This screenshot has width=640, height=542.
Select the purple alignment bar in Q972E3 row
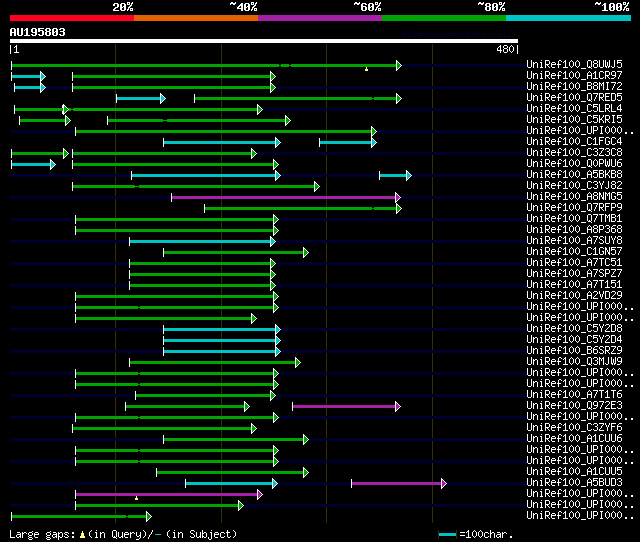347,406
